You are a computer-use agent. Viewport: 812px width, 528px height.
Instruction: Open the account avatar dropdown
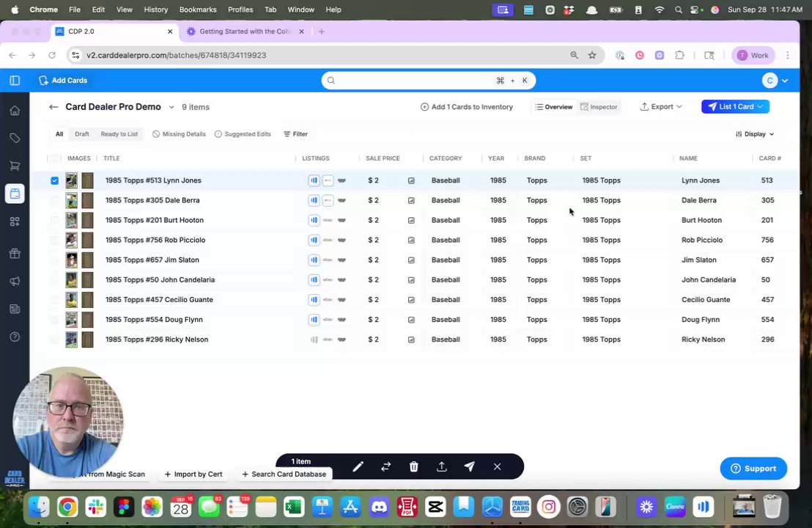775,81
